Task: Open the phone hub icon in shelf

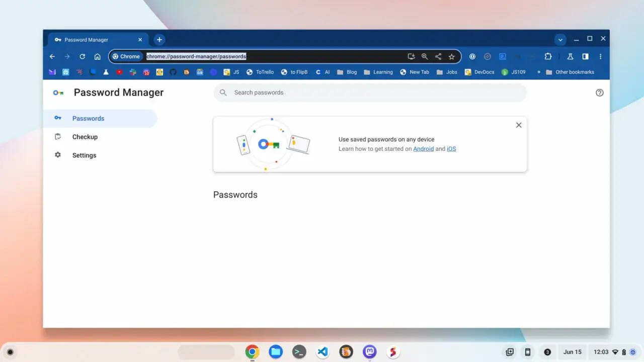Action: coord(527,352)
